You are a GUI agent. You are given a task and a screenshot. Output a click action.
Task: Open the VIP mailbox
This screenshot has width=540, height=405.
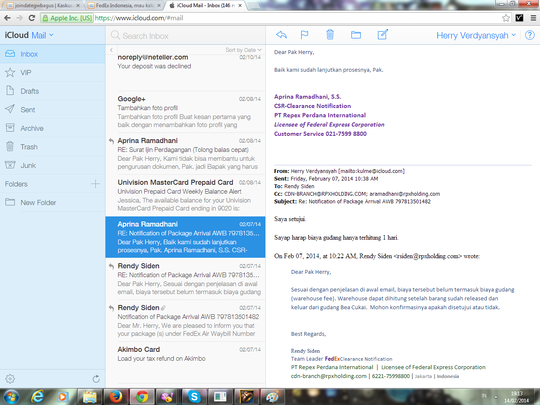(x=53, y=73)
